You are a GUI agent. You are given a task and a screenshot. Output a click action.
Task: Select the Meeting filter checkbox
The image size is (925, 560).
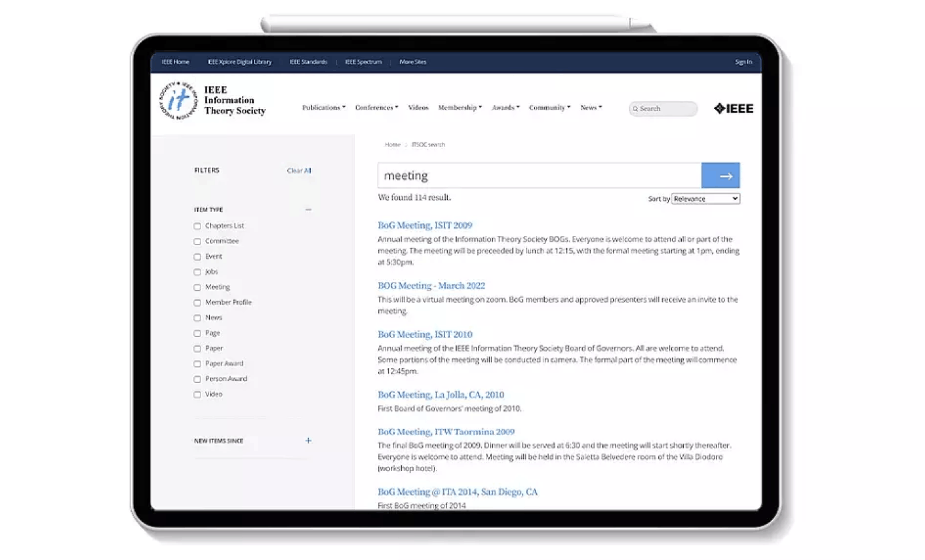[x=197, y=287]
